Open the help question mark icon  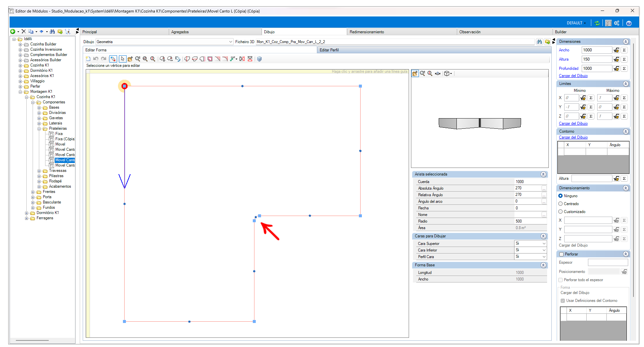[629, 23]
